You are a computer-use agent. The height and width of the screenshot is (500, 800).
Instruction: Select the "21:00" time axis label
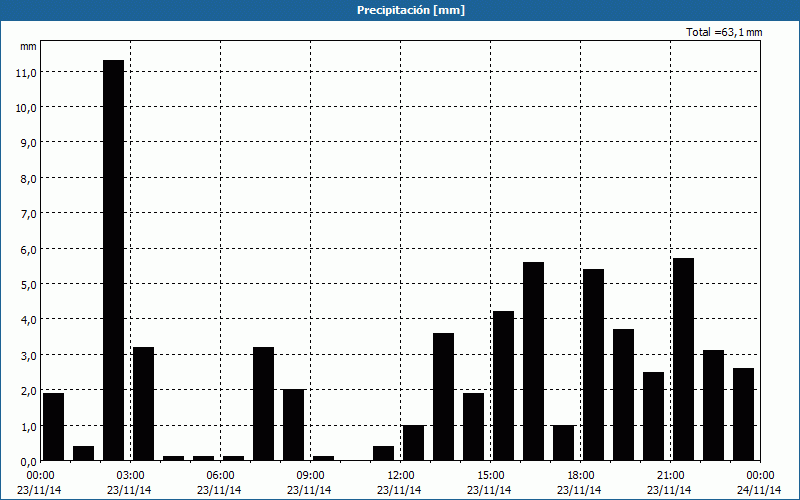tap(670, 476)
